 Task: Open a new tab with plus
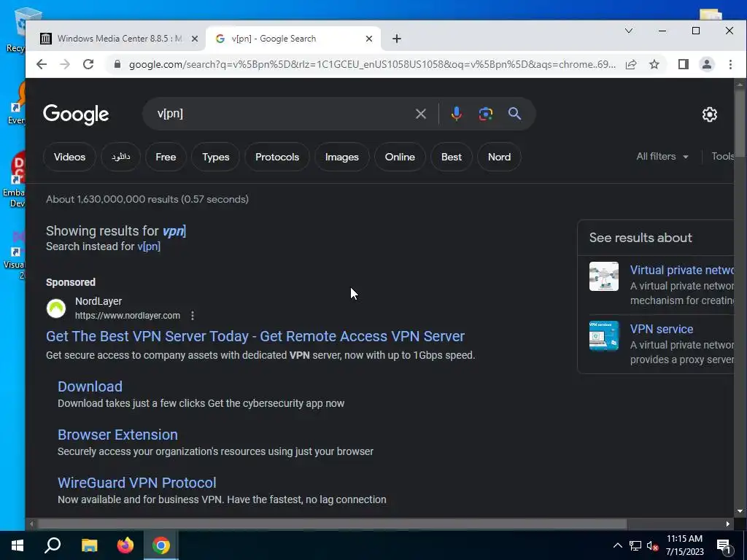[x=396, y=39]
